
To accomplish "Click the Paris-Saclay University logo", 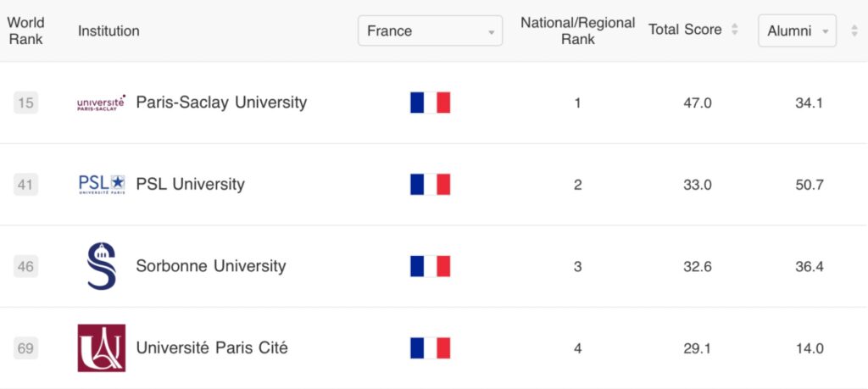I will [x=102, y=103].
